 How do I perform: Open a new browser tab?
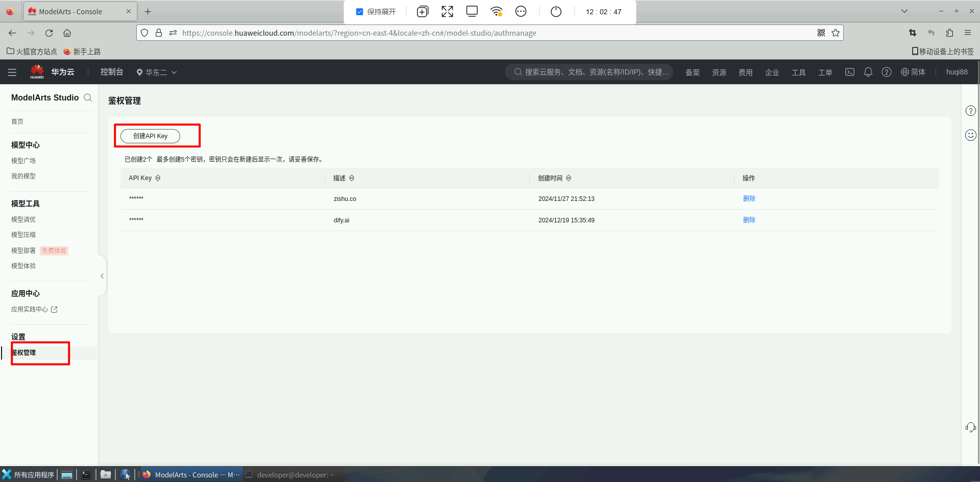coord(148,11)
